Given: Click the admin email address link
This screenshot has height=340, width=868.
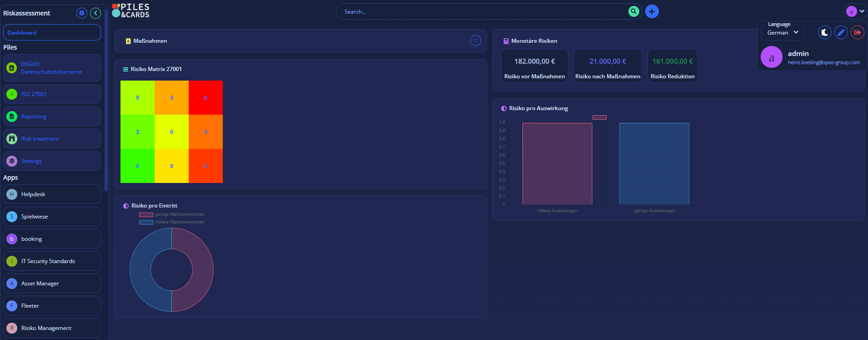Looking at the screenshot, I should coord(823,63).
